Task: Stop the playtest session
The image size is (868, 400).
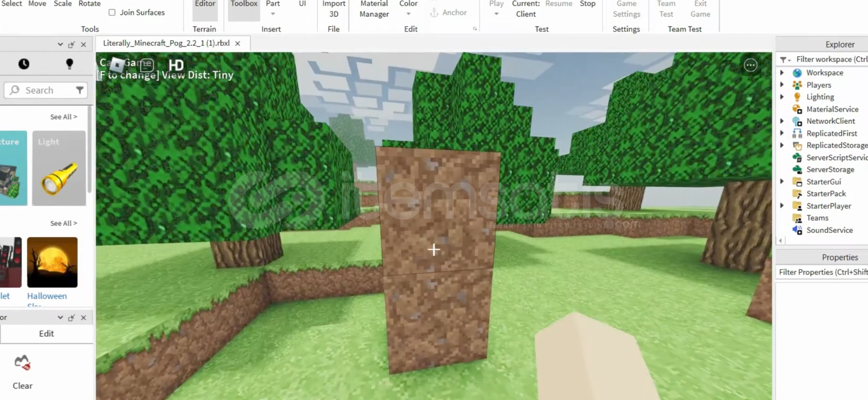Action: (x=588, y=4)
